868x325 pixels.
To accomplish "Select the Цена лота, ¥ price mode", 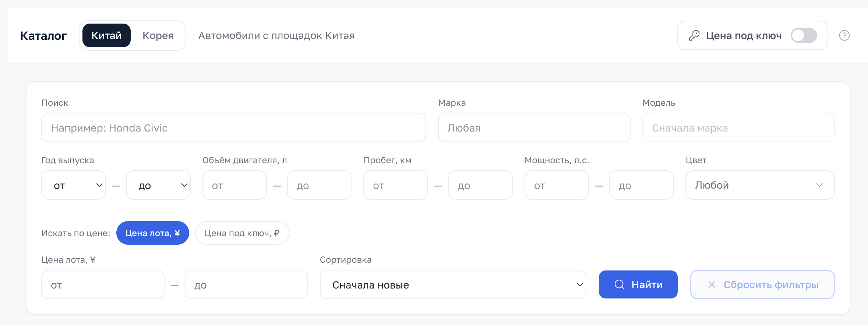I will click(153, 233).
